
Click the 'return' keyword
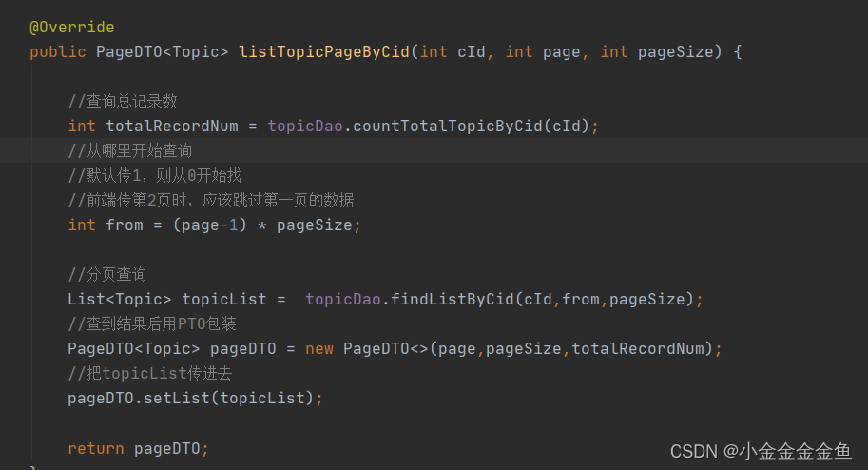(96, 448)
